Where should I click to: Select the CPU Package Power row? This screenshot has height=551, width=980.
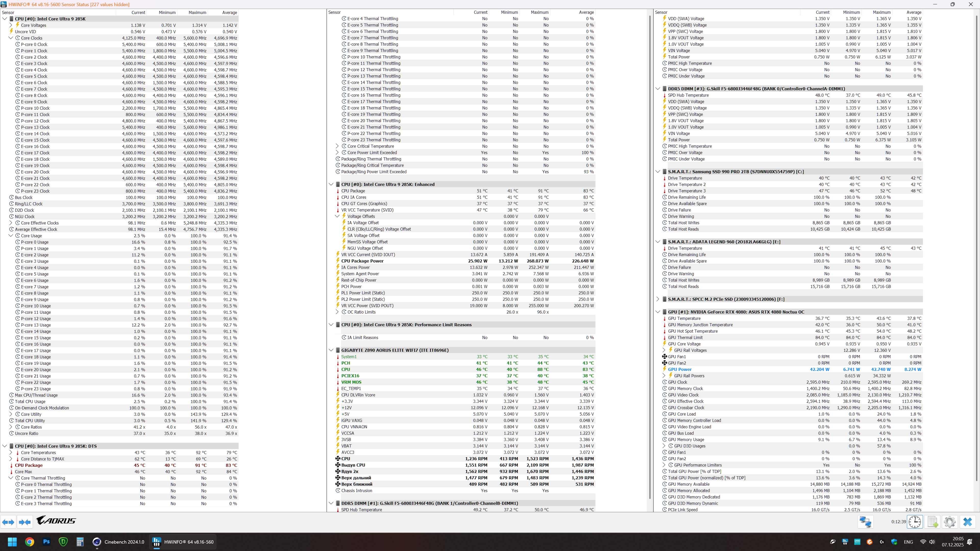click(362, 261)
